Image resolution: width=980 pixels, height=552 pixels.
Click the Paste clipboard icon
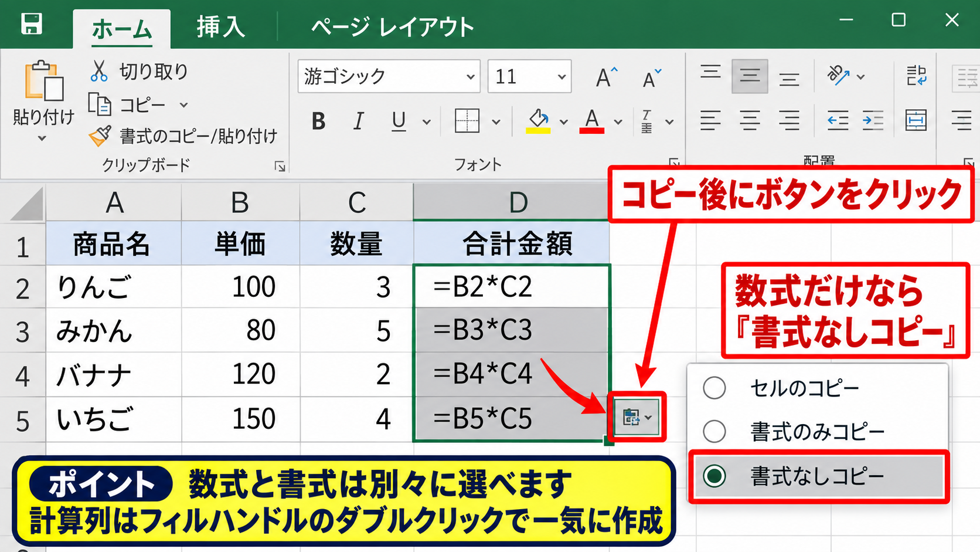[x=44, y=80]
